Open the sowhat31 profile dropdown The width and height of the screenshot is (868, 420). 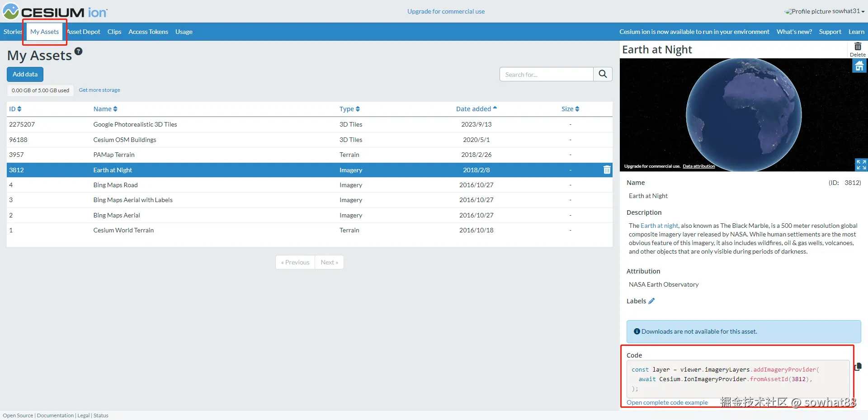825,11
